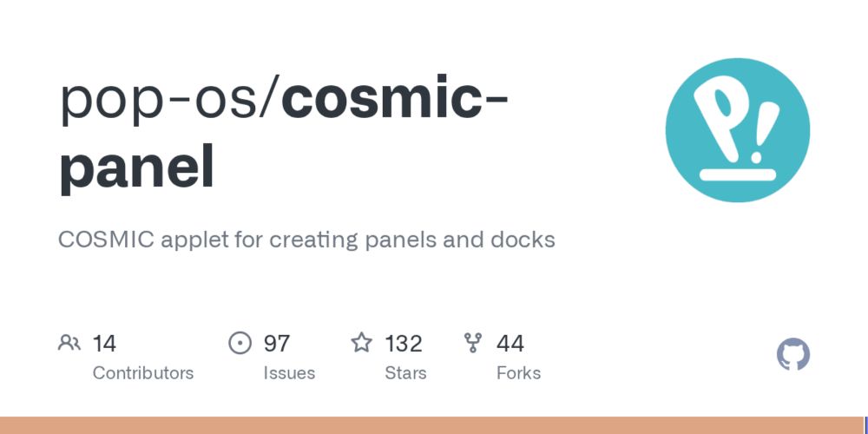
Task: Select the 14 contributors count
Action: point(104,344)
